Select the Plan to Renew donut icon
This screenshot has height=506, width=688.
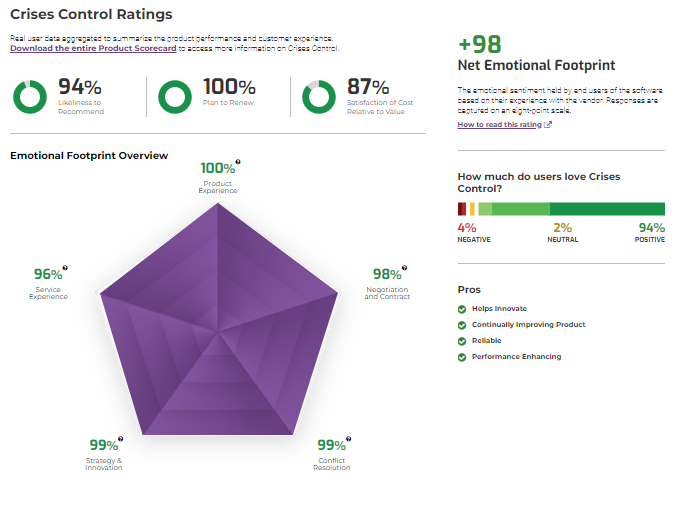[176, 97]
